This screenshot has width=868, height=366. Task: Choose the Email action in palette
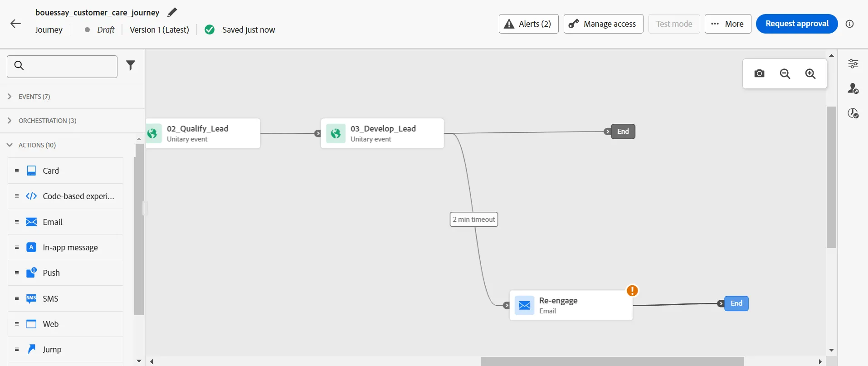click(x=65, y=222)
